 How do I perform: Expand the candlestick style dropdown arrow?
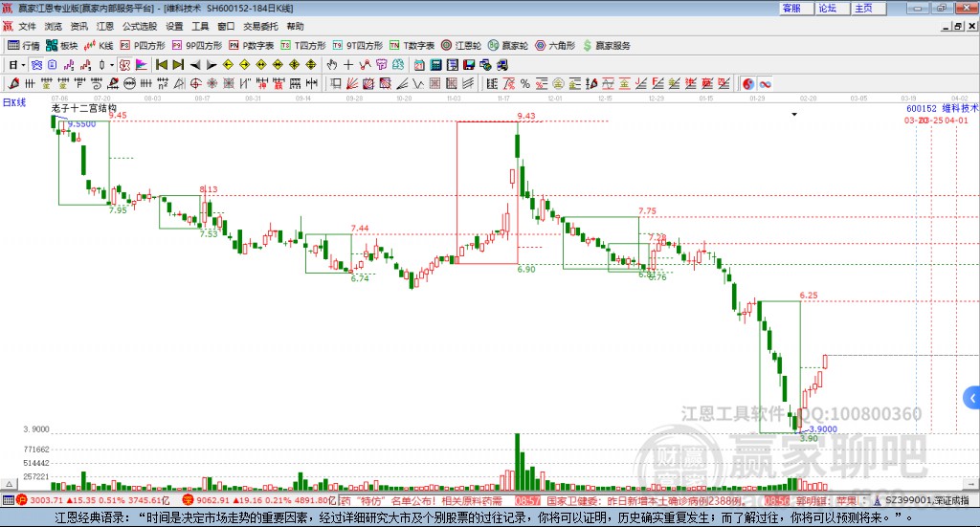[112, 65]
